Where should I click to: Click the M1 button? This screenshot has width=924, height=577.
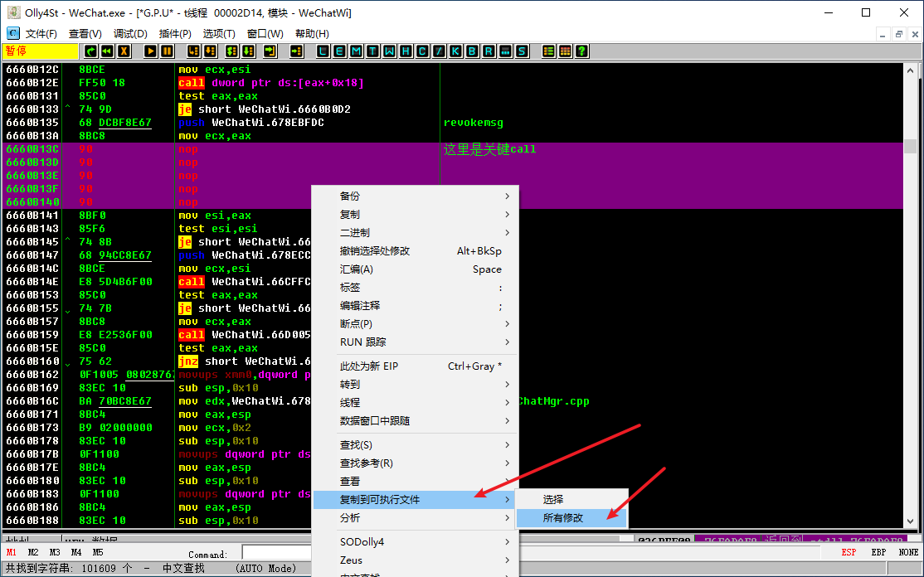click(x=11, y=552)
